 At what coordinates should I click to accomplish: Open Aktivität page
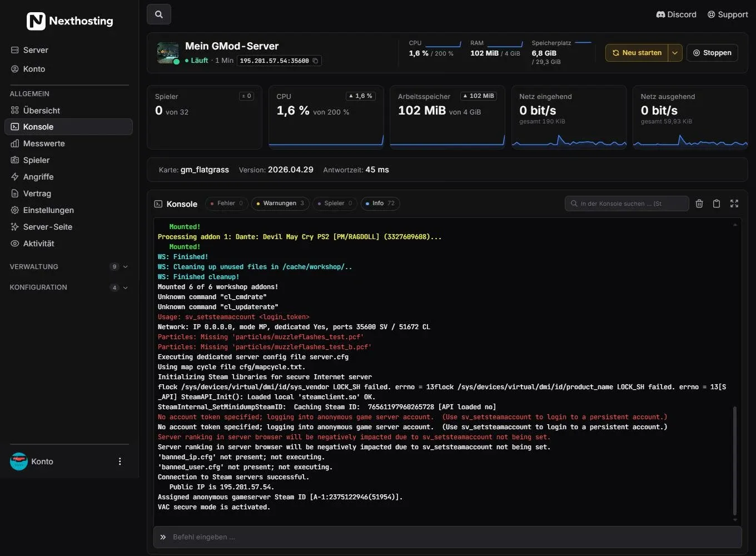point(69,244)
